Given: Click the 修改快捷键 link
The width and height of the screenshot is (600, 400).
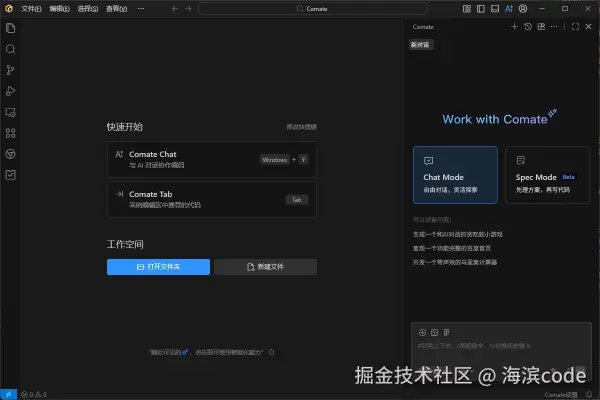Looking at the screenshot, I should click(x=302, y=127).
